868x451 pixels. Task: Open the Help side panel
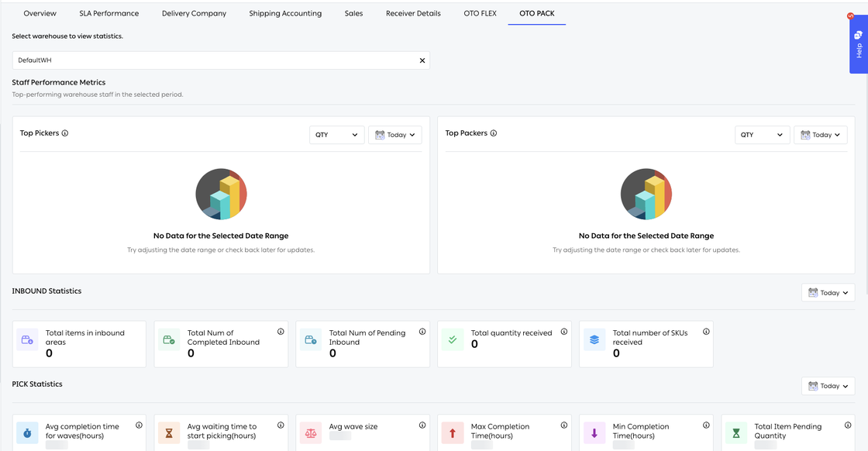[859, 46]
